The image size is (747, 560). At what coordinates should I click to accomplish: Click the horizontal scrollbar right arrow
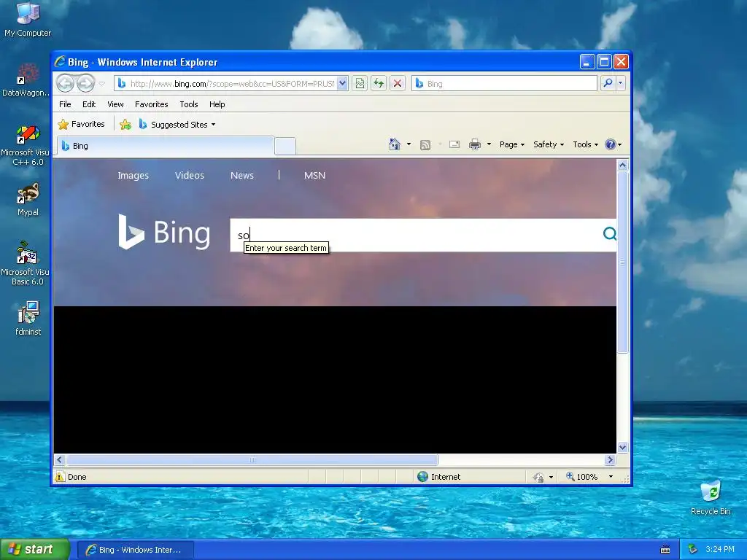pos(611,459)
